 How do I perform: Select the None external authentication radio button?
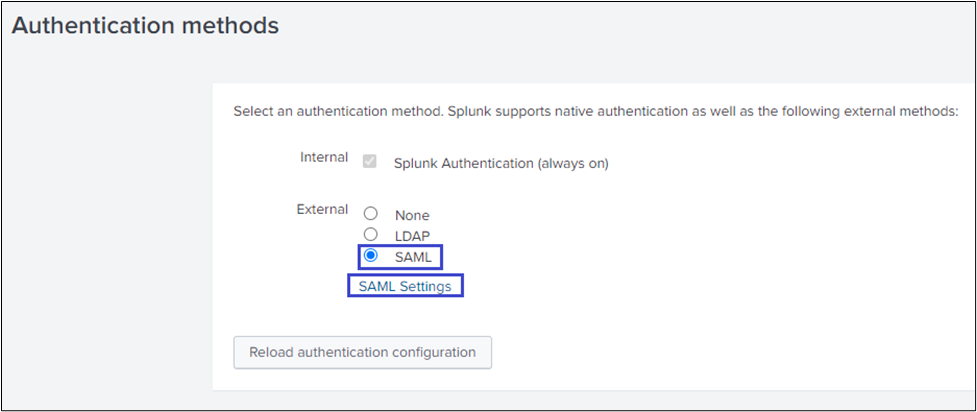[371, 214]
